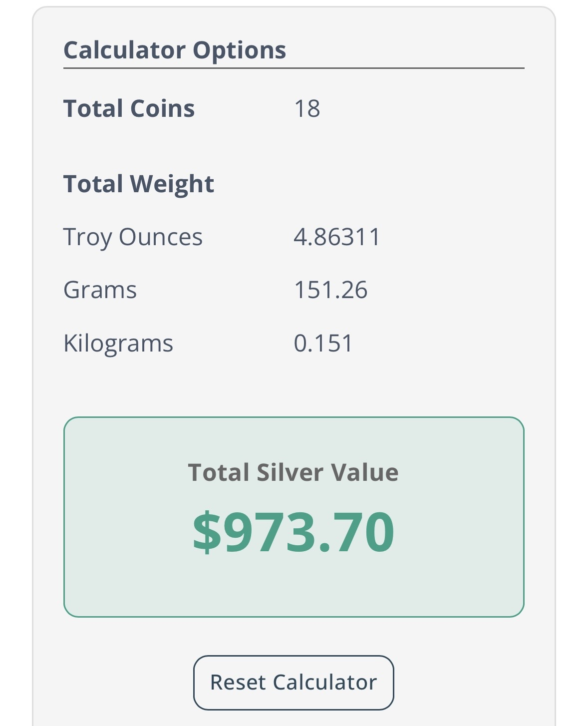588x726 pixels.
Task: Click the total coins value 18
Action: tap(307, 108)
